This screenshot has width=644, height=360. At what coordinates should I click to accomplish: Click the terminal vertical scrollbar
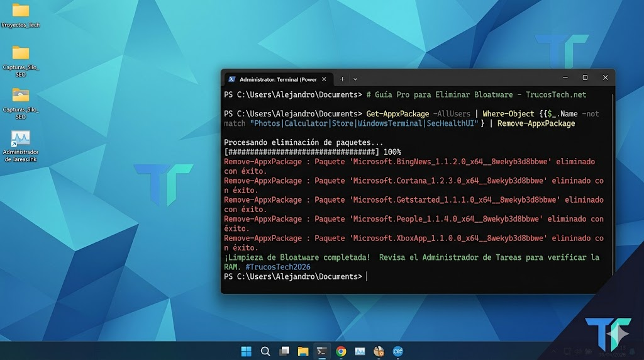point(613,185)
